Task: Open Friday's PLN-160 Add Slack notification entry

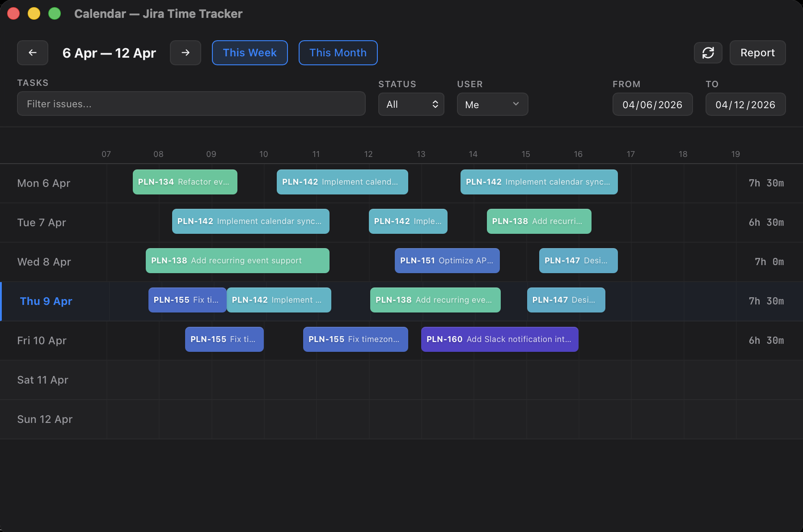Action: [499, 339]
